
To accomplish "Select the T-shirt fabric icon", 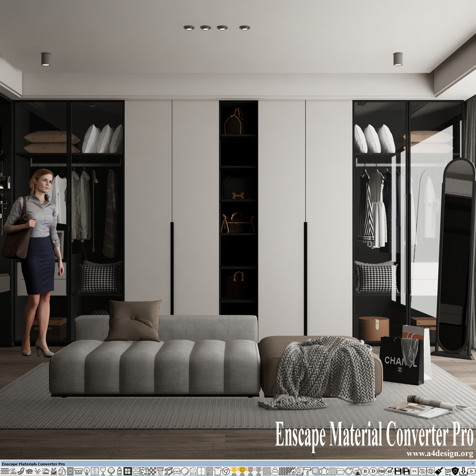I will tap(218, 471).
